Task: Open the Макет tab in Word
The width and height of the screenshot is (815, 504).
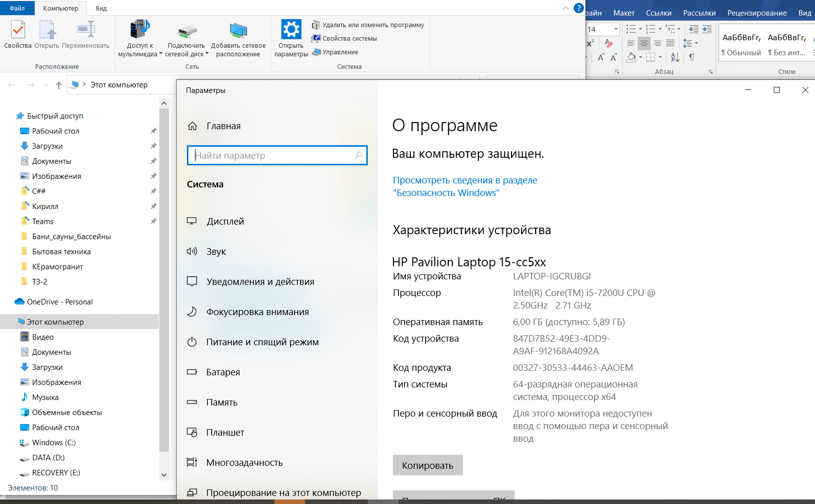Action: (x=624, y=13)
